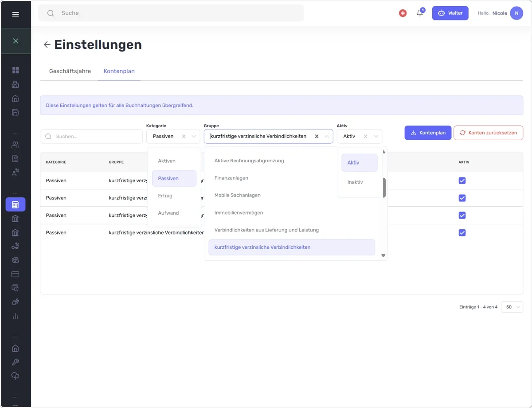Open the key with percent icon in sidebar

click(x=16, y=246)
